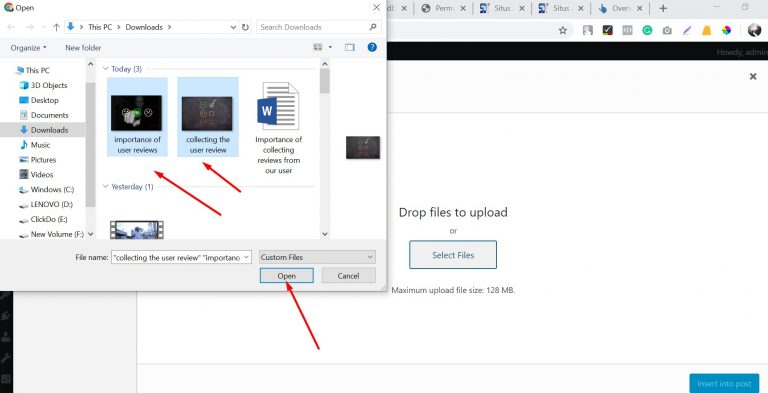Click Howdy, admin in WordPress bar

click(742, 52)
